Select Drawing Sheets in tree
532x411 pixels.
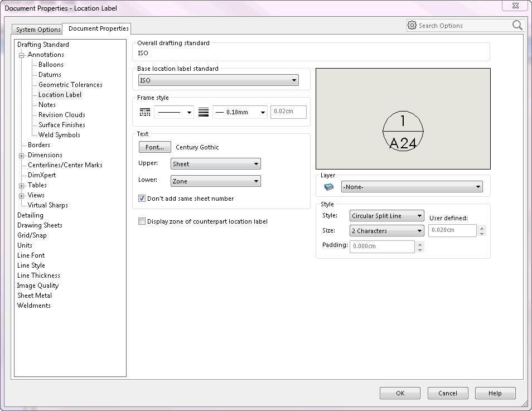click(x=40, y=225)
